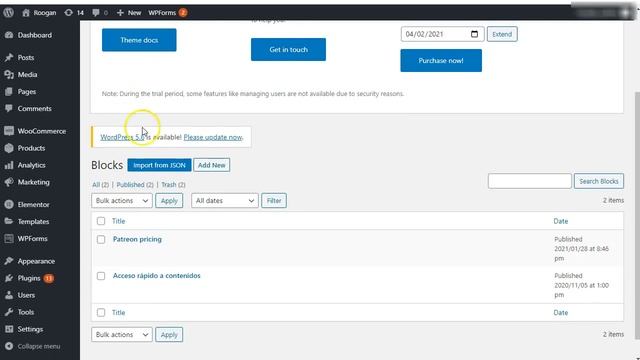Click the updates icon showing 14
Viewport: 640px width, 360px height.
69,13
